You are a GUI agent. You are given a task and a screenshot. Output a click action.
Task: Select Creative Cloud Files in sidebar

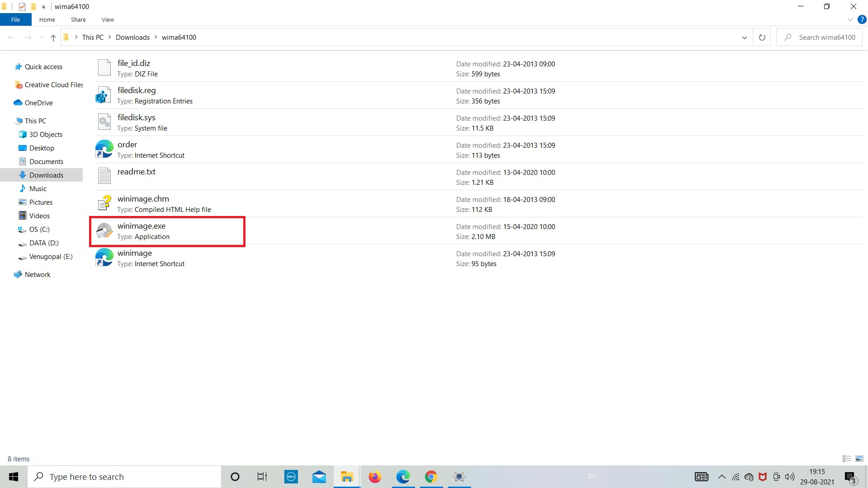tap(49, 85)
